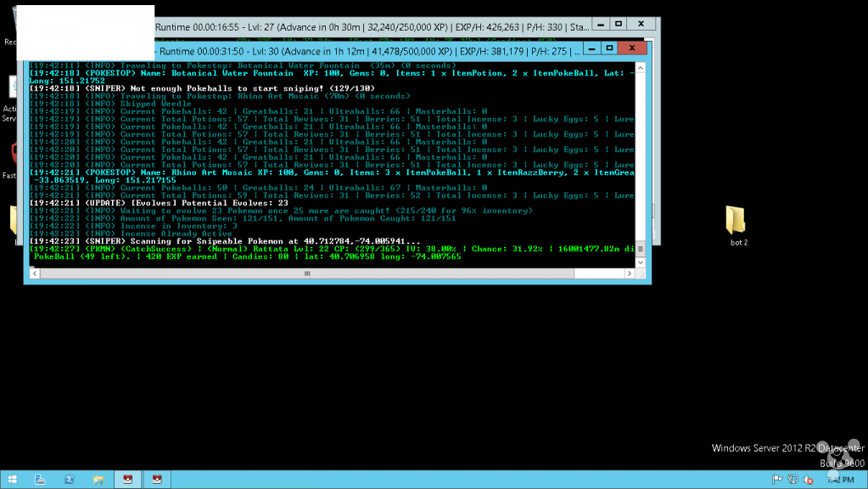The image size is (868, 489).
Task: Click the vertical scrollbar thumb in the console
Action: pos(641,249)
